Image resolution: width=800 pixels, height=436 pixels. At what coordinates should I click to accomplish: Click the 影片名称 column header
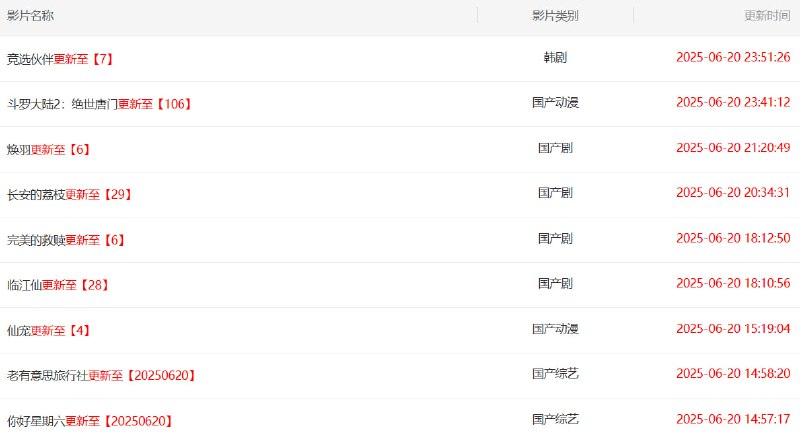point(31,16)
